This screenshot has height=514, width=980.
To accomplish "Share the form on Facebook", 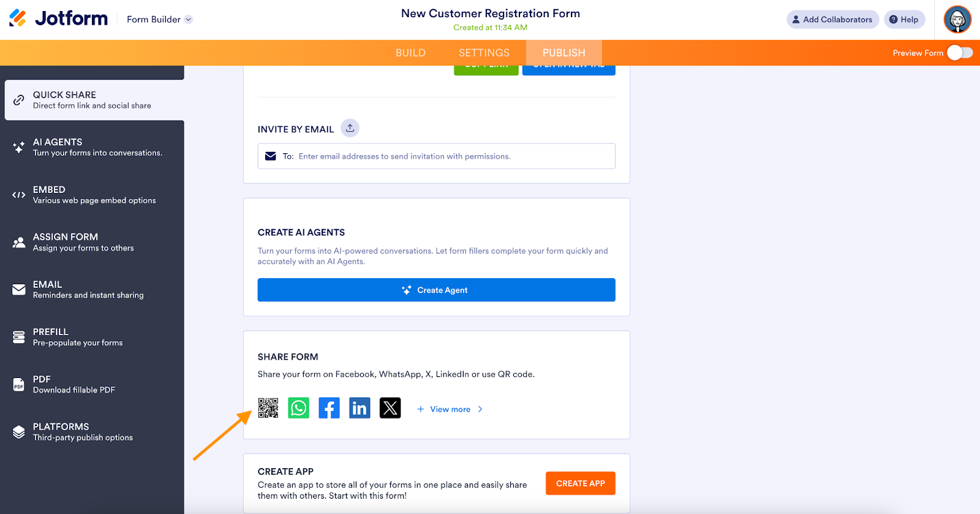I will click(x=329, y=408).
